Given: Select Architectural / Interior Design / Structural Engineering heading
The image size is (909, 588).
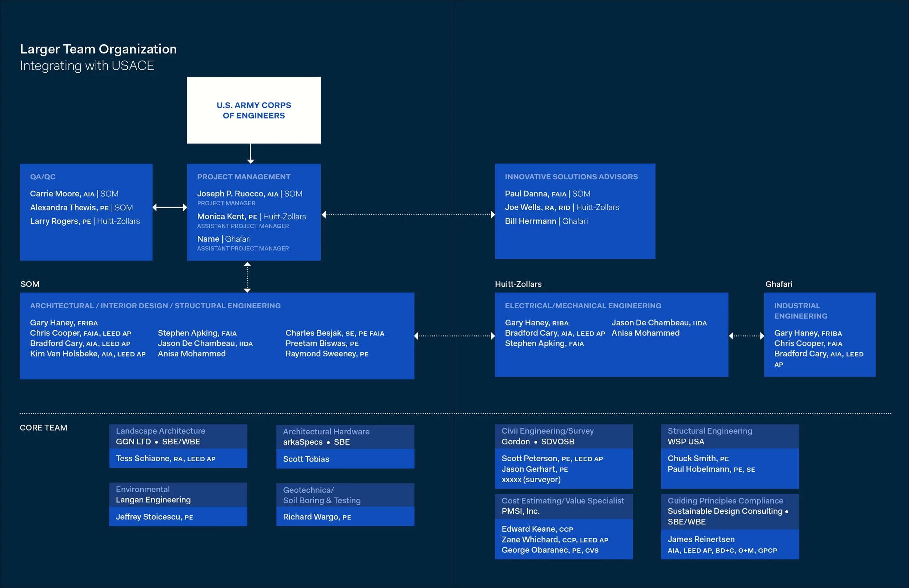Looking at the screenshot, I should 156,306.
